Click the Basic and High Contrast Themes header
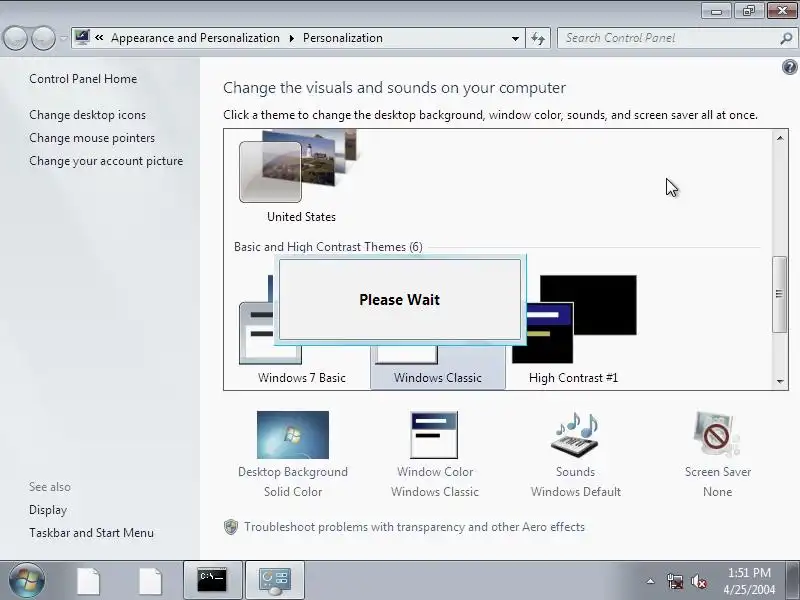 [328, 247]
